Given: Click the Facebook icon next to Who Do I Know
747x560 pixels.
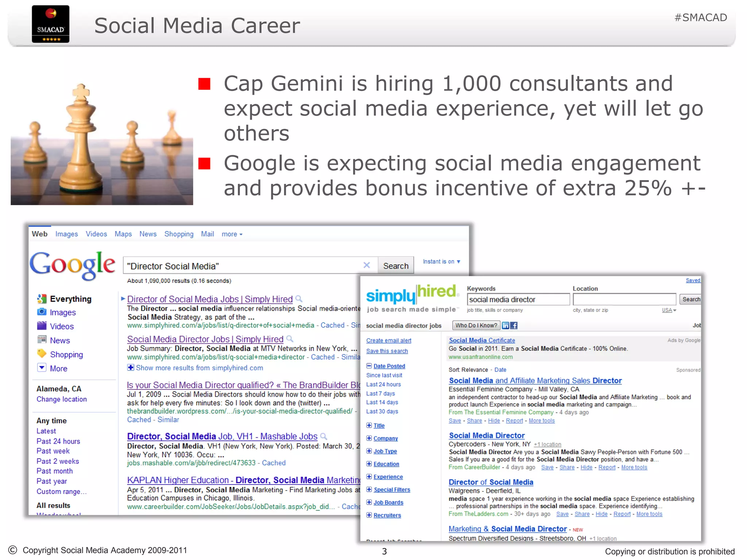Looking at the screenshot, I should pyautogui.click(x=514, y=325).
